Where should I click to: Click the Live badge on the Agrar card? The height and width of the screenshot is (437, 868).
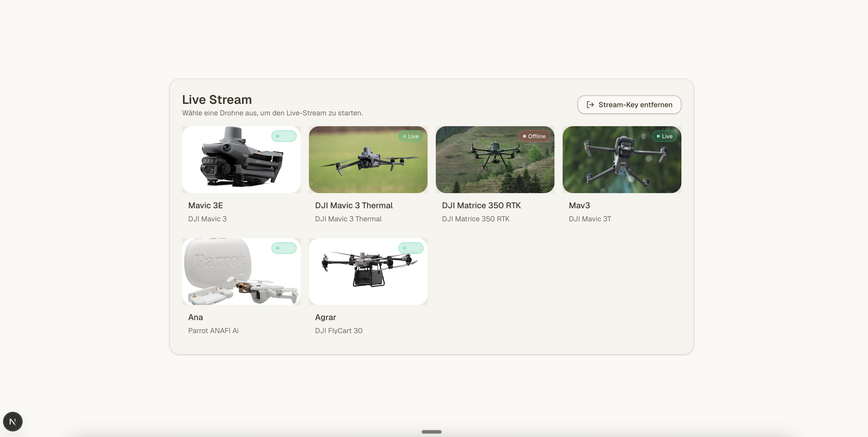(410, 248)
